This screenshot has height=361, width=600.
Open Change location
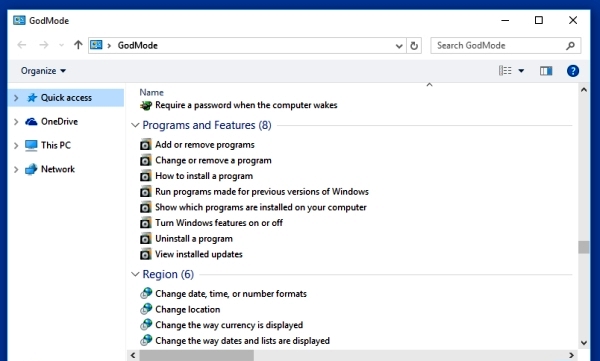pyautogui.click(x=188, y=309)
